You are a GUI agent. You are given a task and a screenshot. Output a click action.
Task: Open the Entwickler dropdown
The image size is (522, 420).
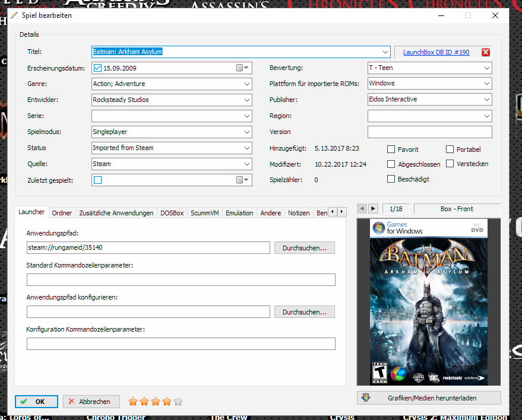click(x=246, y=100)
